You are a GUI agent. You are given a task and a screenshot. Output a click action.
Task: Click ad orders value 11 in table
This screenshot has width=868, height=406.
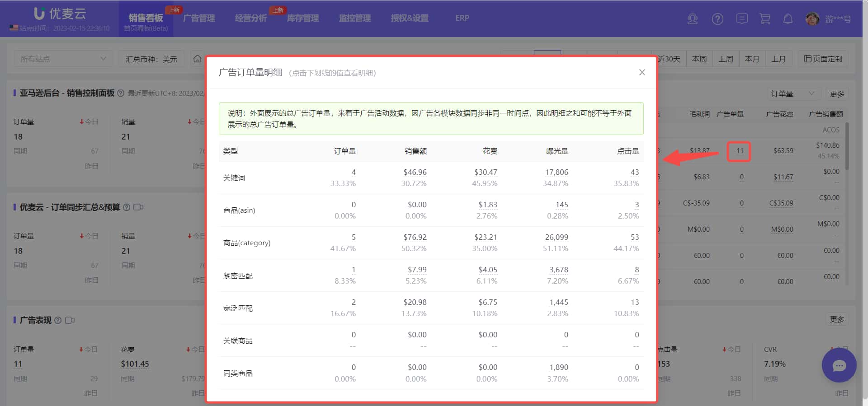tap(740, 151)
